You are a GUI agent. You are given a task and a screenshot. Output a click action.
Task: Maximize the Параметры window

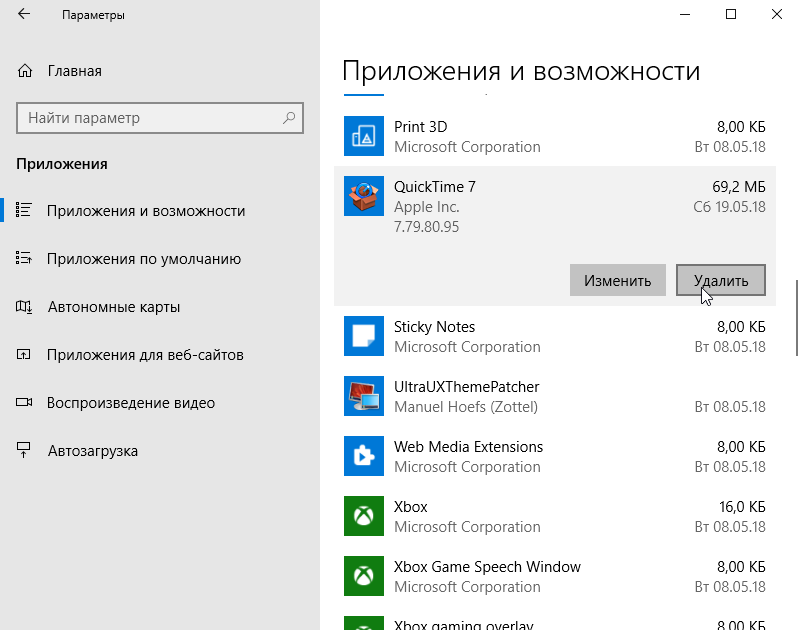point(731,14)
